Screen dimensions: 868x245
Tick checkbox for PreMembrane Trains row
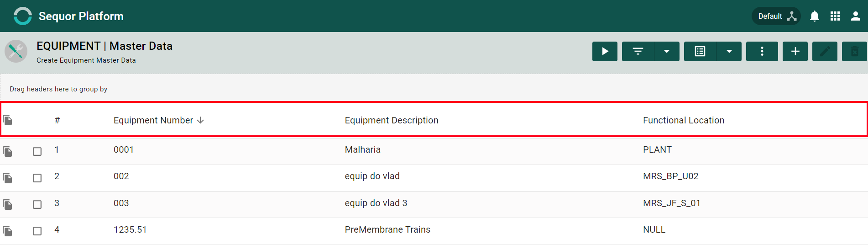click(x=37, y=231)
